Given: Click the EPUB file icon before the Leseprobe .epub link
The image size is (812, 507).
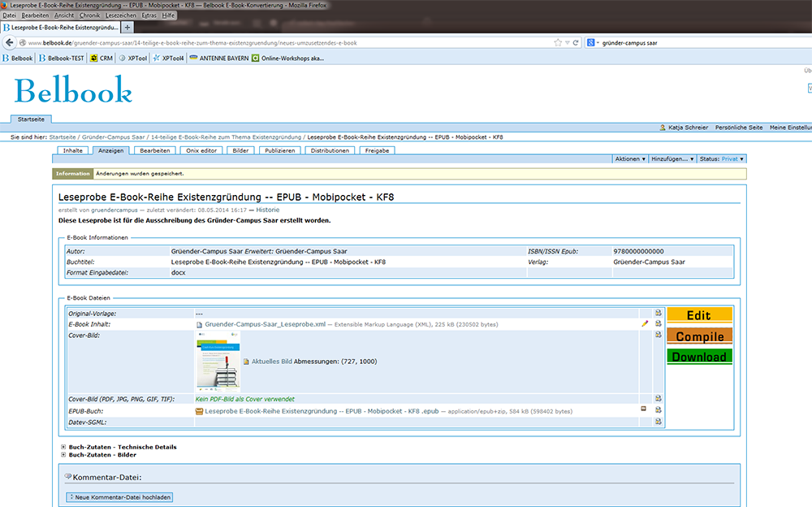Looking at the screenshot, I should [199, 411].
